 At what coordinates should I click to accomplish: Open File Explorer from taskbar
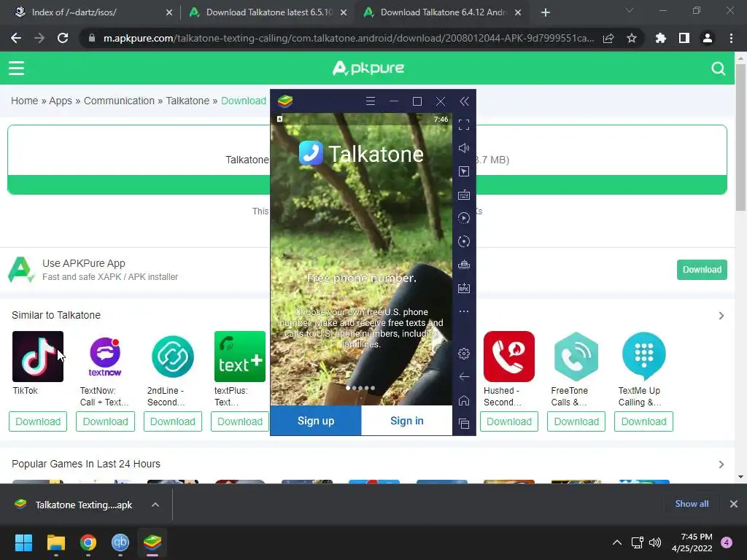pyautogui.click(x=55, y=542)
